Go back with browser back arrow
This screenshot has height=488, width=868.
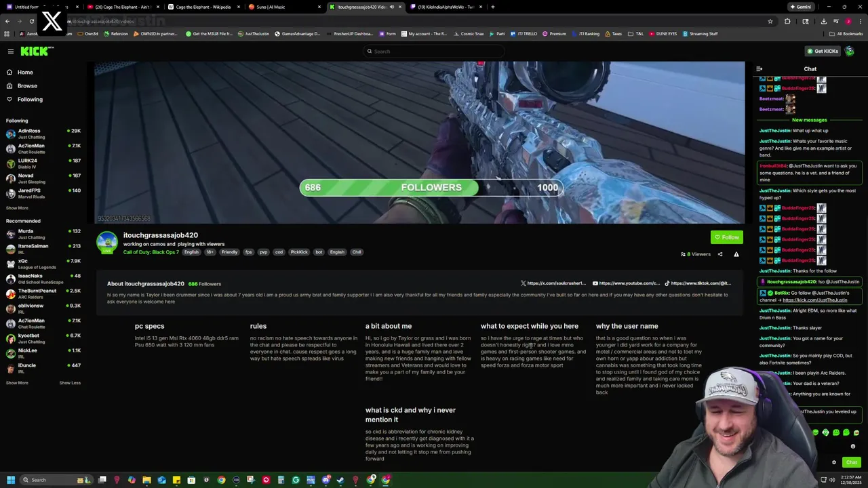pos(7,21)
